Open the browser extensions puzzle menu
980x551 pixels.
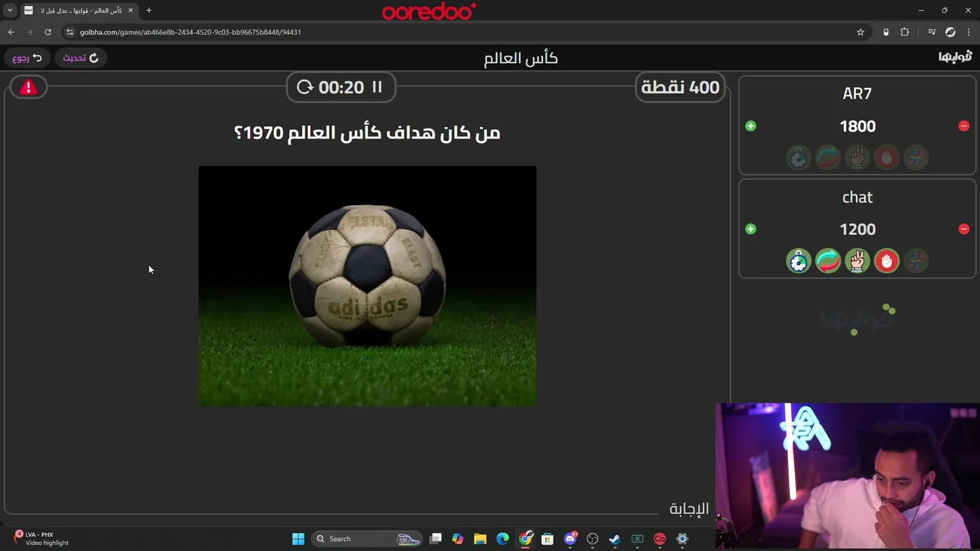click(905, 32)
